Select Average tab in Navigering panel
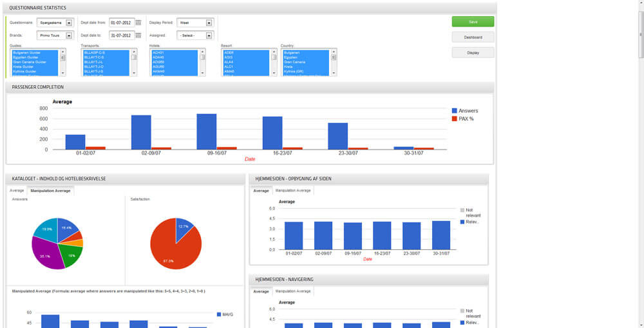644x328 pixels. pos(261,291)
